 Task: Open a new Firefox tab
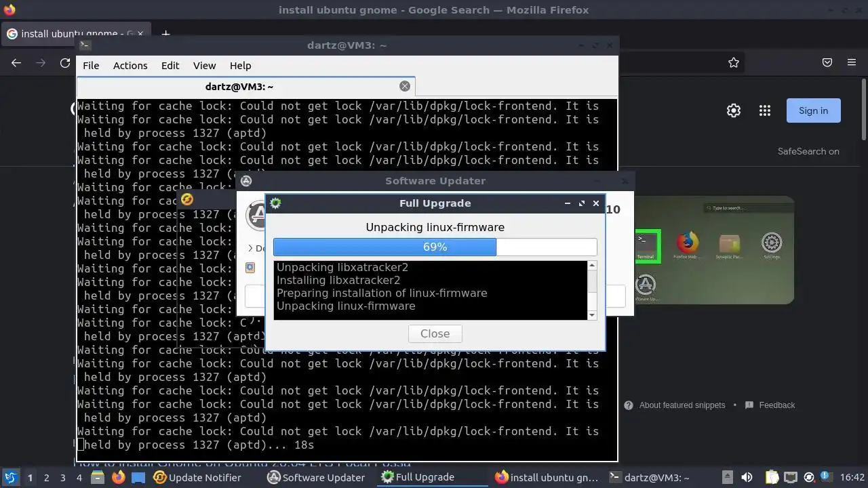[165, 33]
